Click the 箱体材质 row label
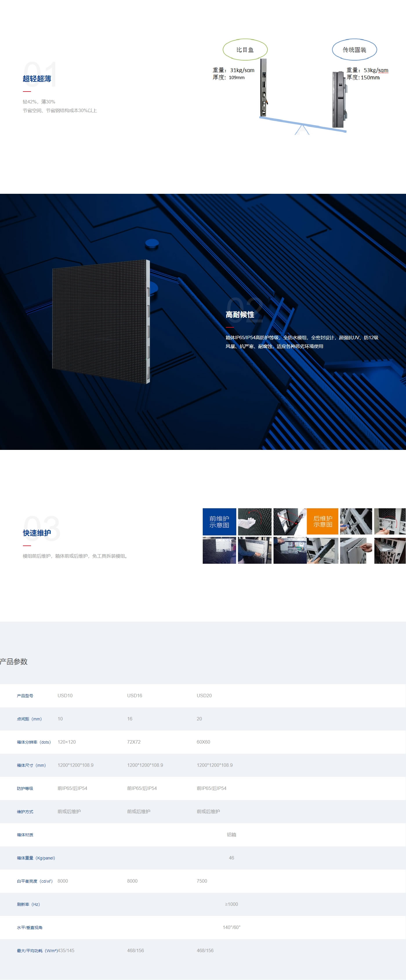The width and height of the screenshot is (406, 980). click(x=25, y=835)
